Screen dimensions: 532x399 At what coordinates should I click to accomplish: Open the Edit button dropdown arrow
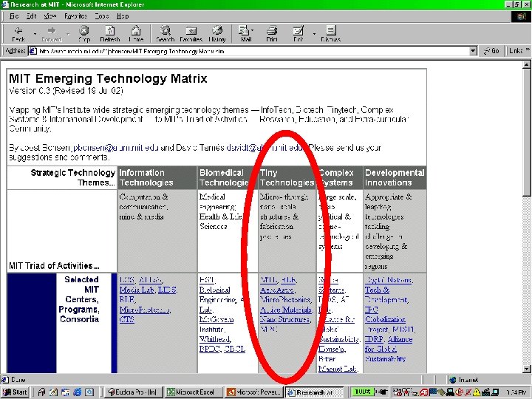coord(314,34)
